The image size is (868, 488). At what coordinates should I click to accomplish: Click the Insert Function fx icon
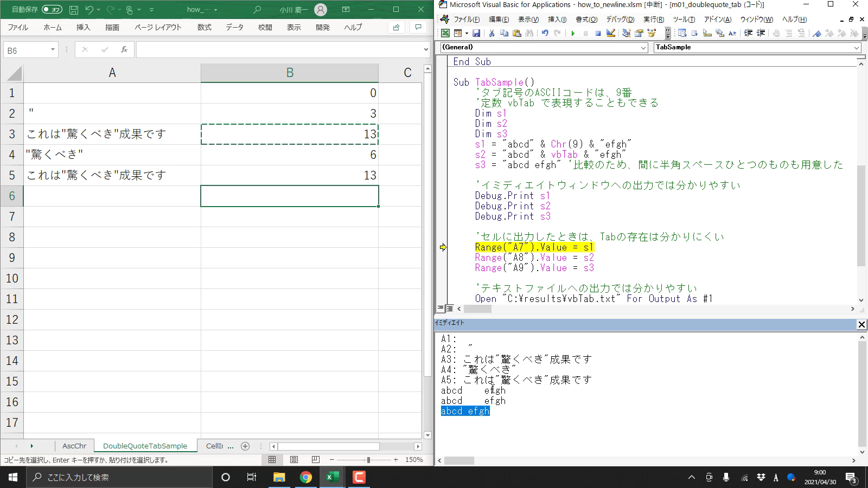tap(124, 50)
